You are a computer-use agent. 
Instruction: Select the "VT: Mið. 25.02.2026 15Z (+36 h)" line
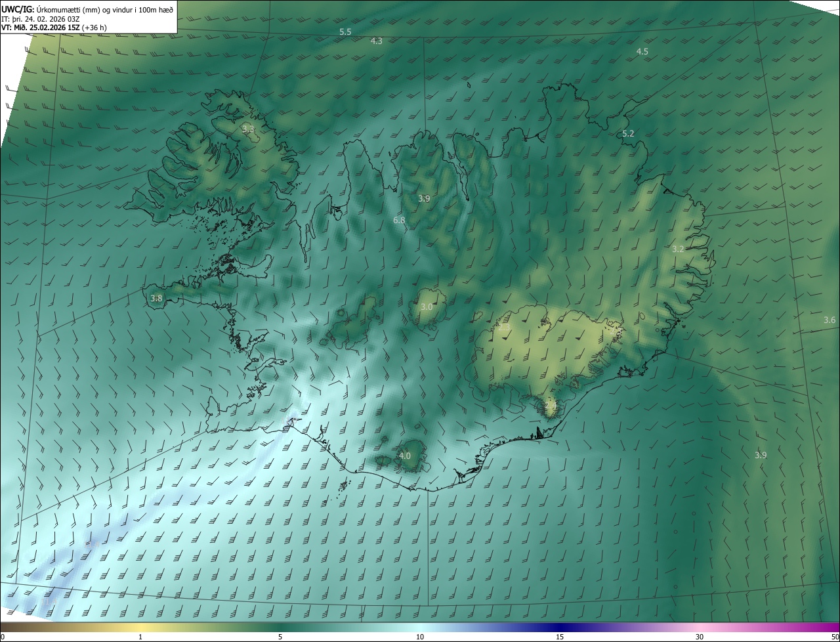click(x=54, y=28)
